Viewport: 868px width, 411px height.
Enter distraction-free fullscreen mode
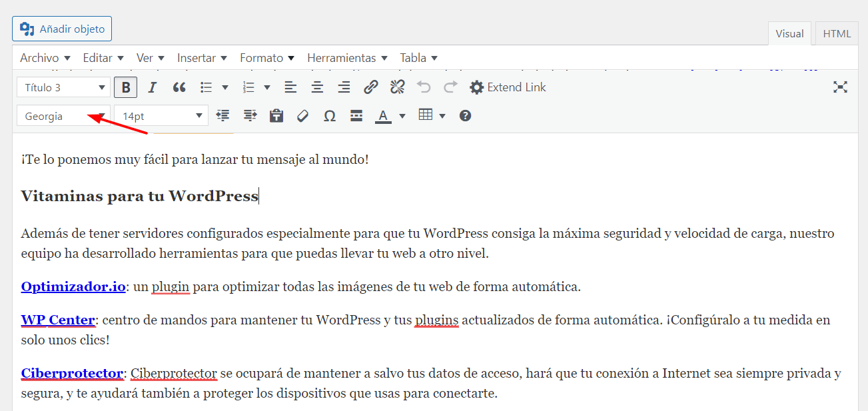pos(840,87)
